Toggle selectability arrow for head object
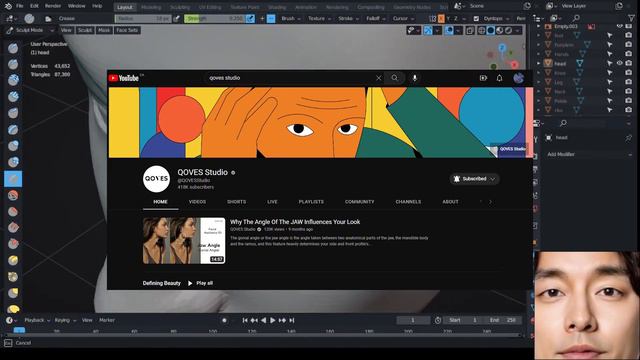The width and height of the screenshot is (640, 360). click(x=610, y=63)
